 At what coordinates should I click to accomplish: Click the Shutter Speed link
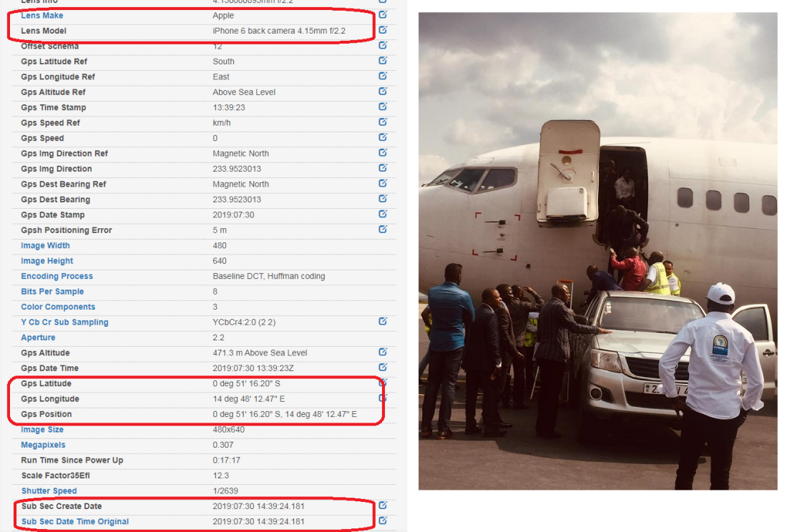point(49,491)
